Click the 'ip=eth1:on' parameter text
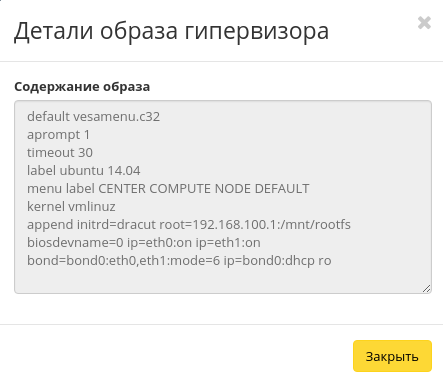Viewport: 443px width, 383px height. (228, 243)
